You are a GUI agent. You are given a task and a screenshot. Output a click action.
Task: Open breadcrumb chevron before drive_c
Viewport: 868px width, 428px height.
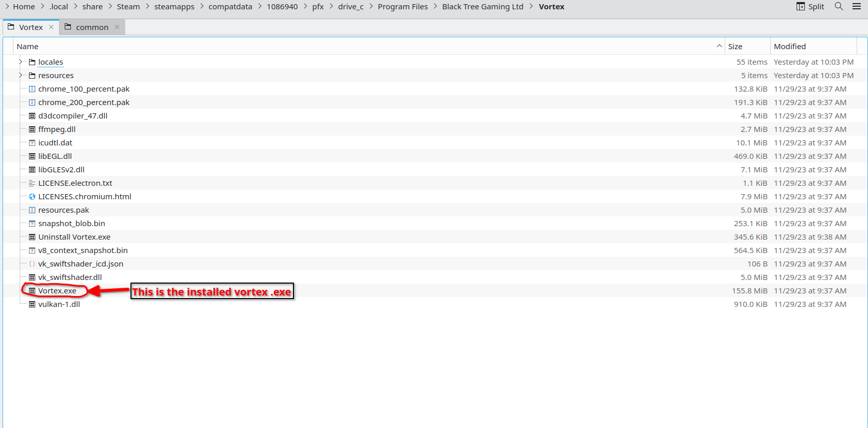click(x=331, y=6)
